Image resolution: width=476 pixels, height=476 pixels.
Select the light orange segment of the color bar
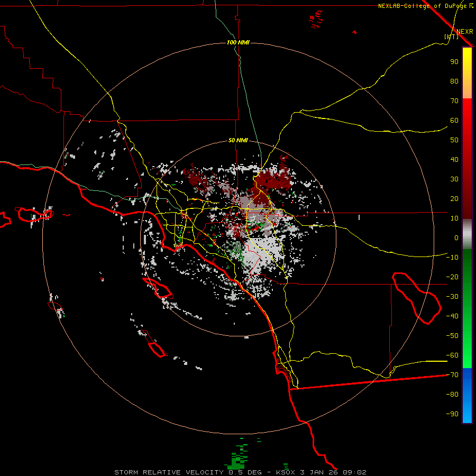click(467, 91)
